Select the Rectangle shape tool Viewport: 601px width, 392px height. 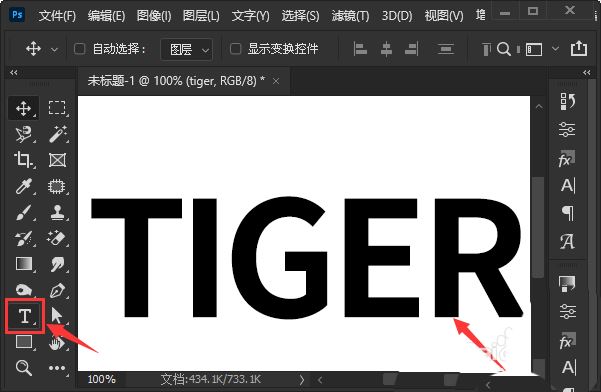pos(23,342)
